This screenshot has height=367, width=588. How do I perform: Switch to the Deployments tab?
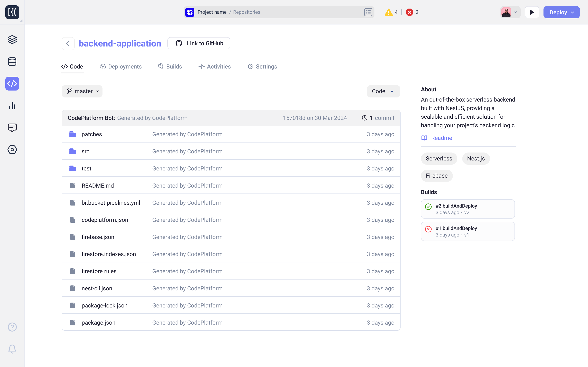[x=121, y=66]
